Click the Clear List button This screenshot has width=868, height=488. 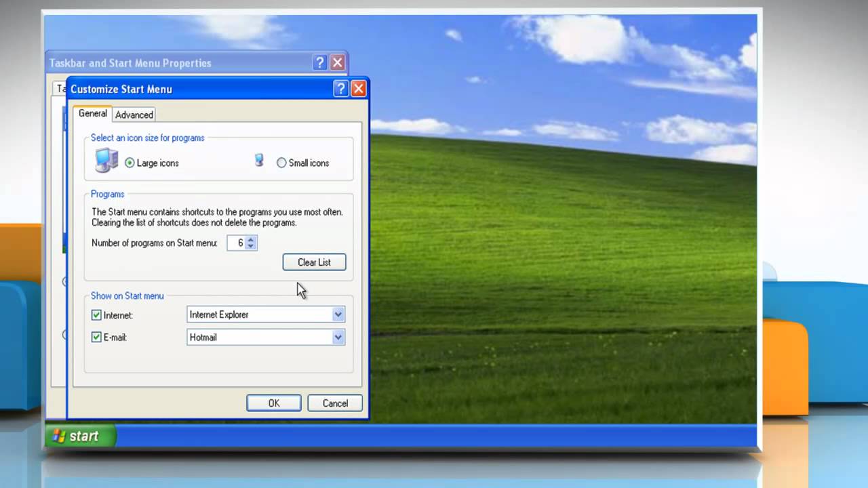coord(314,262)
